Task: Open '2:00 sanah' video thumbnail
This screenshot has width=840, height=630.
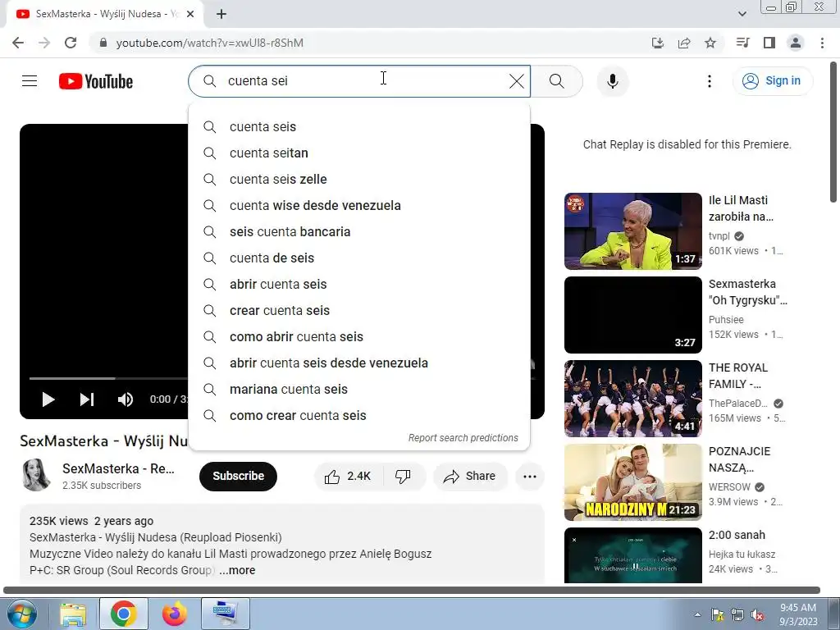Action: [x=632, y=555]
